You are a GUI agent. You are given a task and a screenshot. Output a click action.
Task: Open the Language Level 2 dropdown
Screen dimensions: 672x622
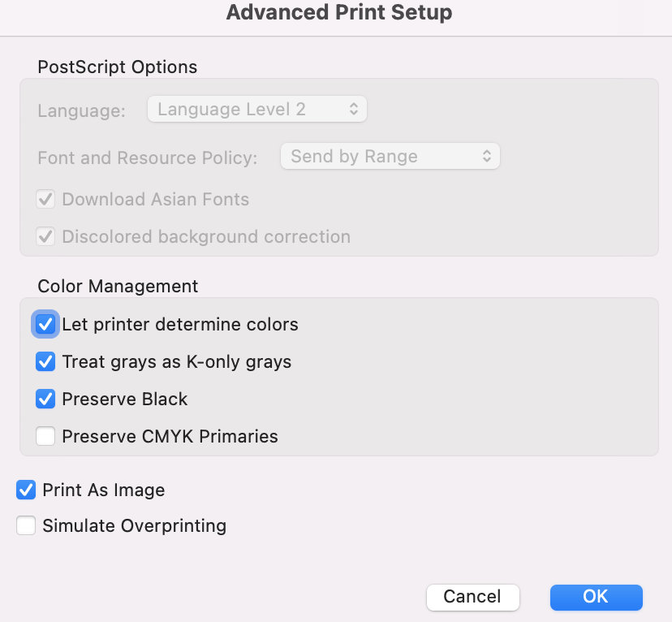pos(256,109)
